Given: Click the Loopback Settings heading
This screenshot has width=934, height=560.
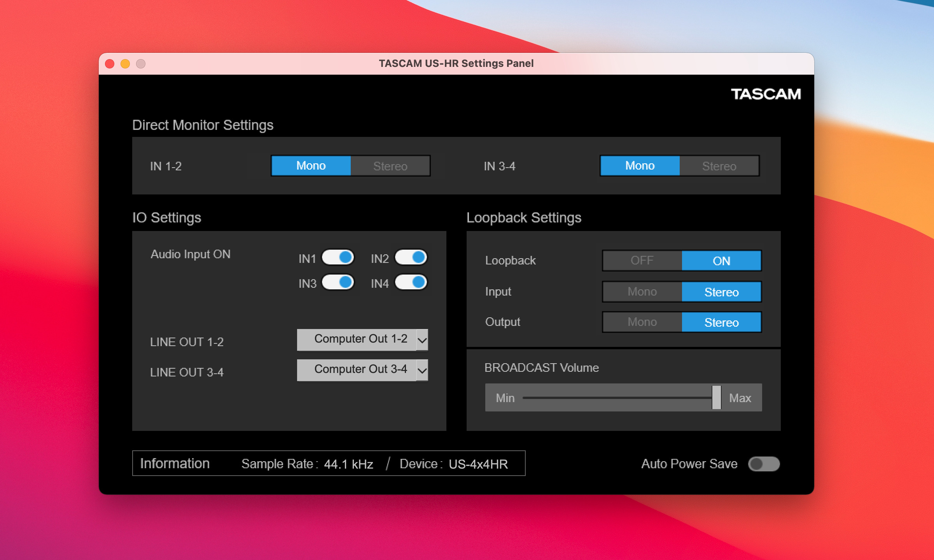Looking at the screenshot, I should (524, 218).
